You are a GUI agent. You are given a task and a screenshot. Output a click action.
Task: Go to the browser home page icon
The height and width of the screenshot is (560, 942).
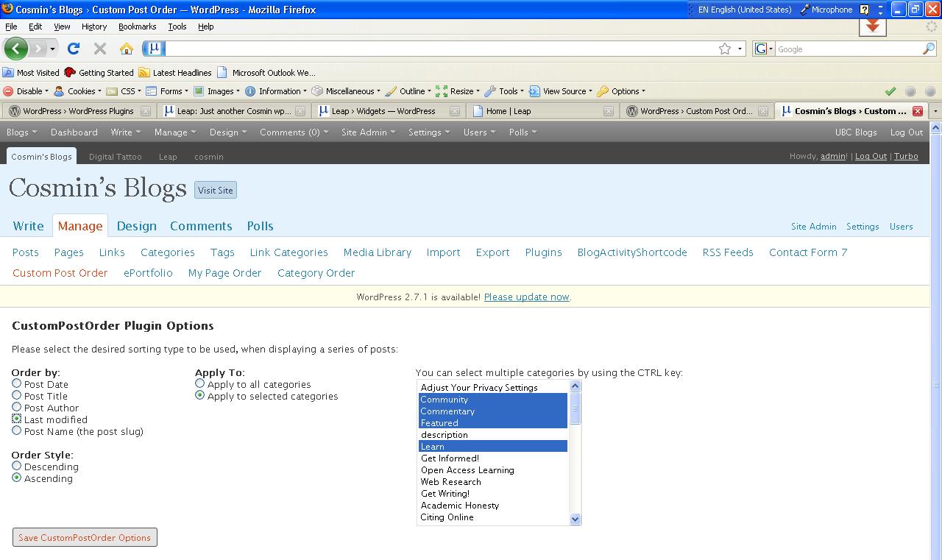[x=127, y=49]
